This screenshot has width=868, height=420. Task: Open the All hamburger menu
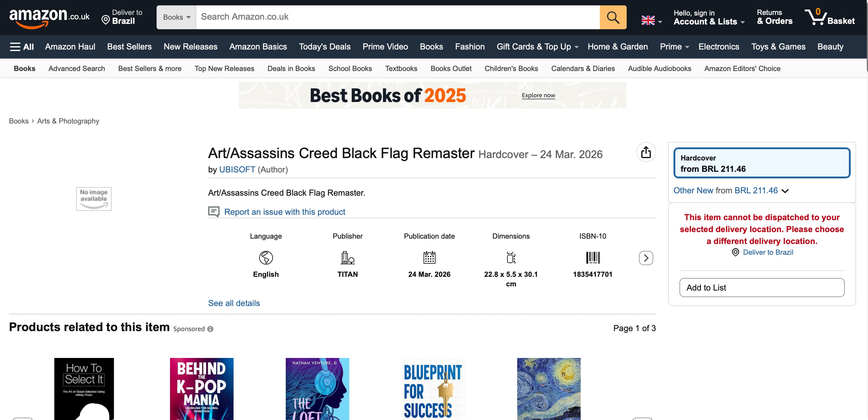pos(22,47)
